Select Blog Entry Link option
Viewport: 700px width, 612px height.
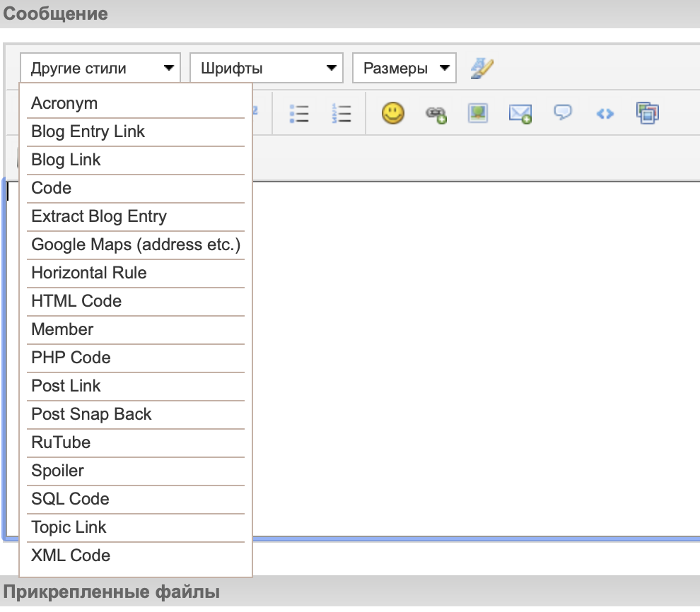click(x=136, y=131)
